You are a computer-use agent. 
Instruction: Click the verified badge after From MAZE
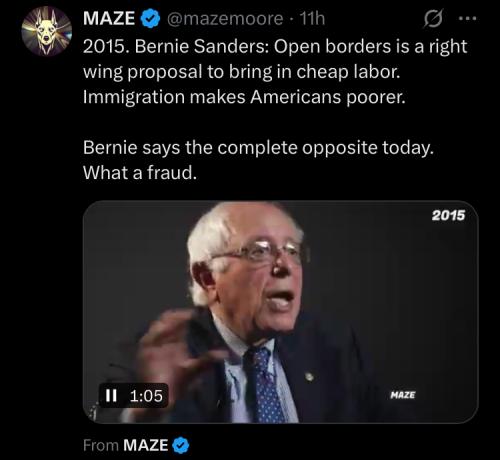point(180,445)
